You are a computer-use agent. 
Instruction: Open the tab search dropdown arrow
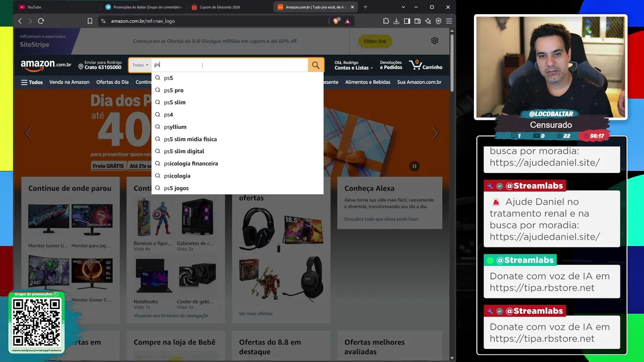[x=403, y=7]
